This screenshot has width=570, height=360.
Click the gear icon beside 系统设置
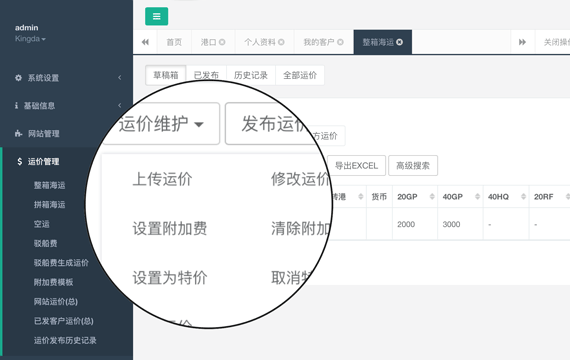tap(18, 77)
